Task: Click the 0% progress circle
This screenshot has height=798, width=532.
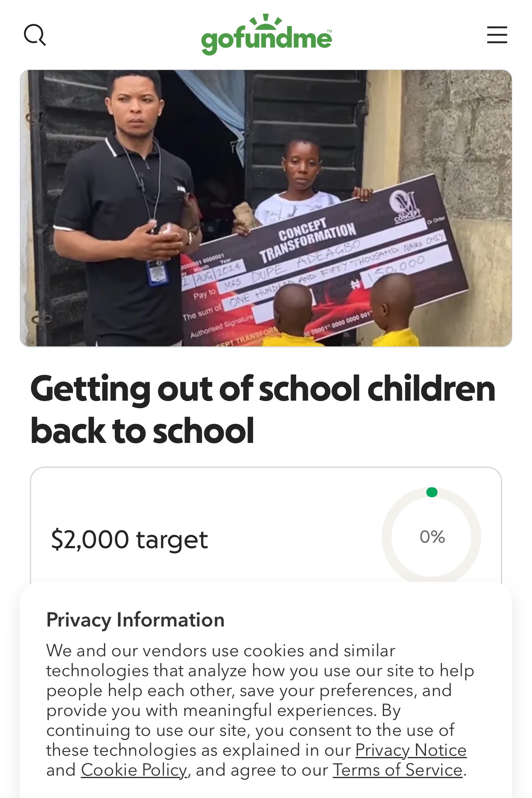Action: (x=431, y=537)
